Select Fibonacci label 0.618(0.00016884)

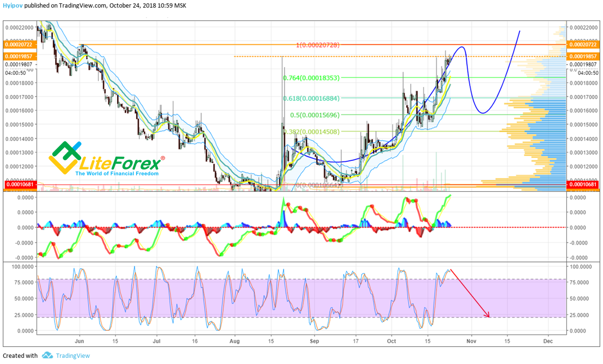click(x=311, y=98)
